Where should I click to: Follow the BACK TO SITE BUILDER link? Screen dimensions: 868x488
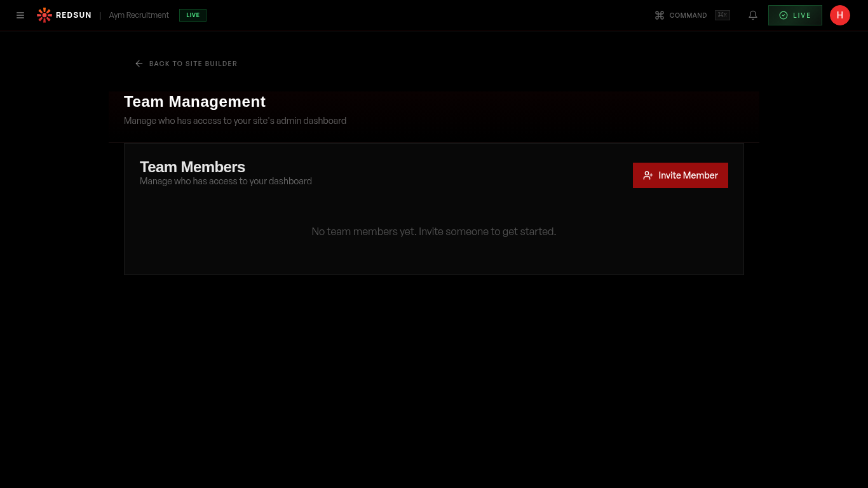point(193,64)
